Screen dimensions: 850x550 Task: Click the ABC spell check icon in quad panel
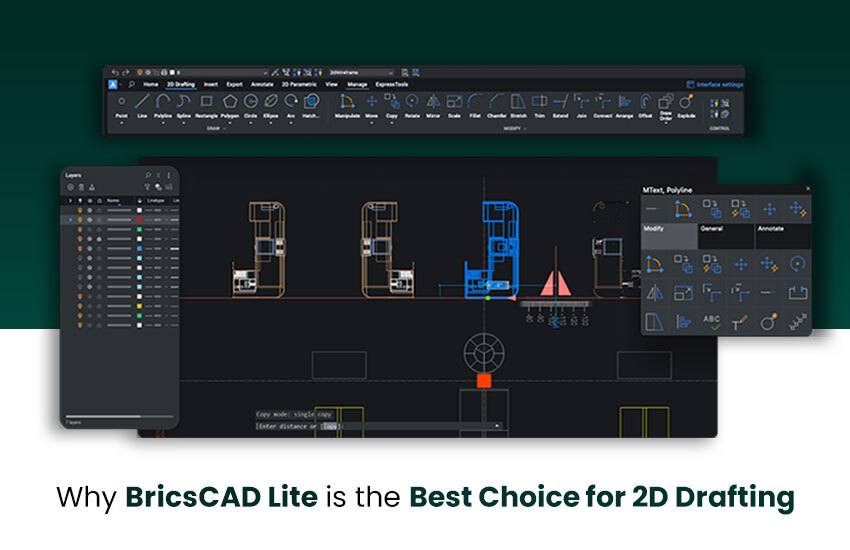pyautogui.click(x=711, y=322)
